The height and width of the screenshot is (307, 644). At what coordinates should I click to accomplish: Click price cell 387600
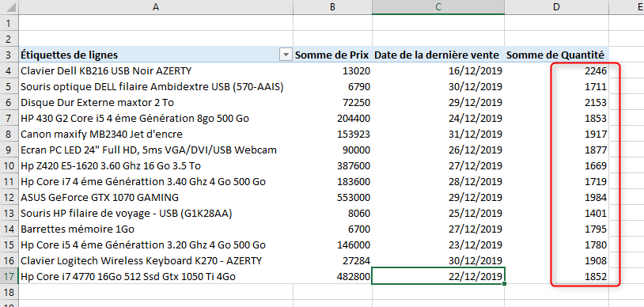tap(332, 165)
